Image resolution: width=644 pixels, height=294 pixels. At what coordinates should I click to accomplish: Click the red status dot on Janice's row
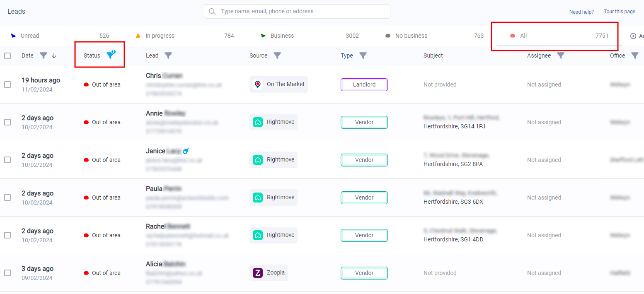point(86,160)
